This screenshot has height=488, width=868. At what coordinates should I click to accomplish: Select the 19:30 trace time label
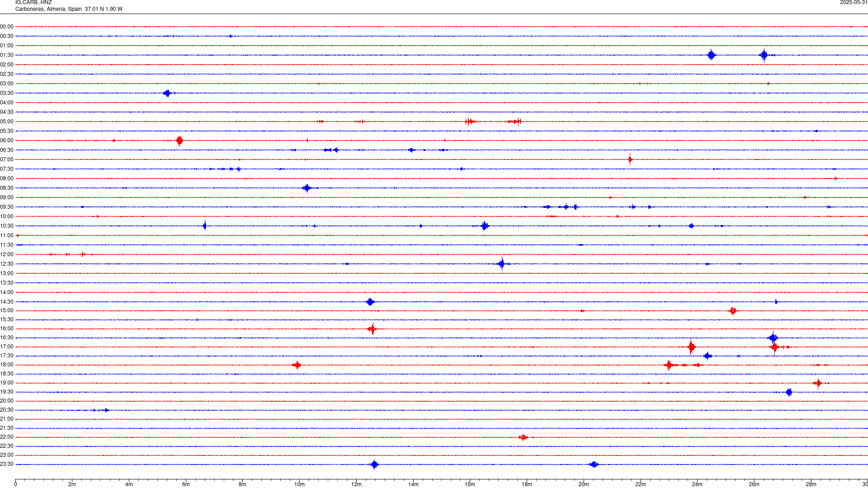[x=7, y=392]
